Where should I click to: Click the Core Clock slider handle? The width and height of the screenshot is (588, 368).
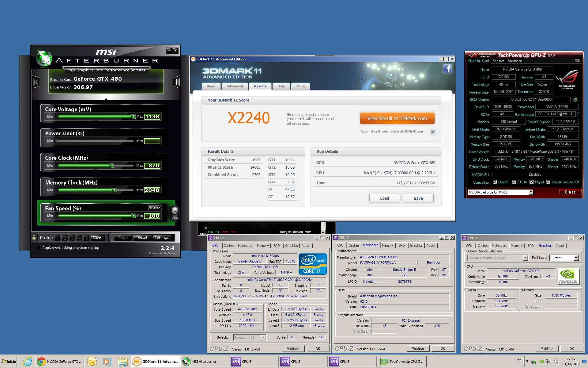(x=112, y=166)
